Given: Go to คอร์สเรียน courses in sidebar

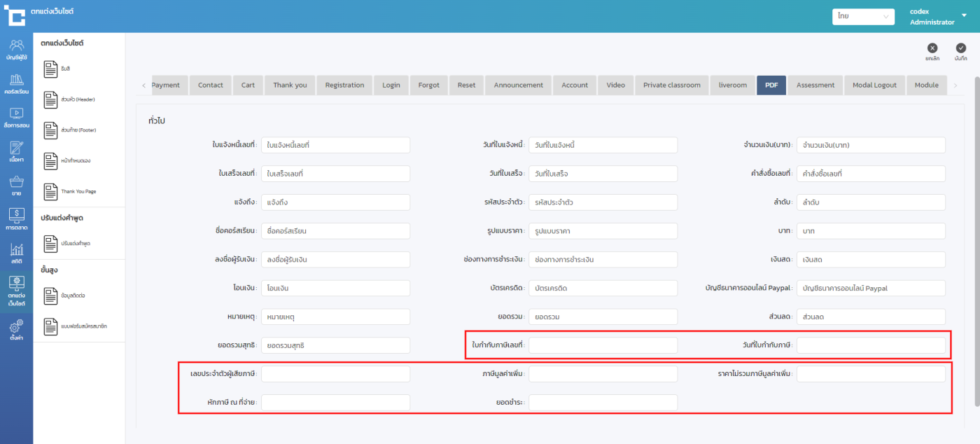Looking at the screenshot, I should click(16, 83).
